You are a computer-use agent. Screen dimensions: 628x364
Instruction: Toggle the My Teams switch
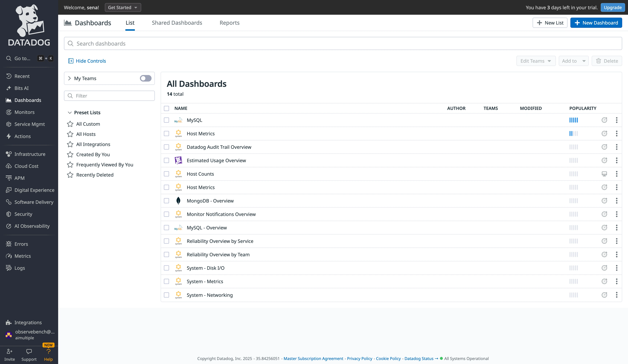pos(146,78)
